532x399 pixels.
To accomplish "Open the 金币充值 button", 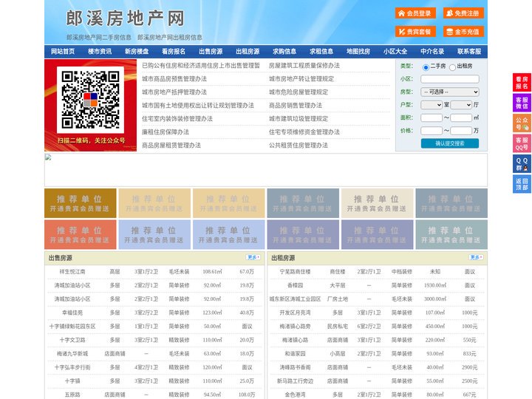I will point(463,32).
